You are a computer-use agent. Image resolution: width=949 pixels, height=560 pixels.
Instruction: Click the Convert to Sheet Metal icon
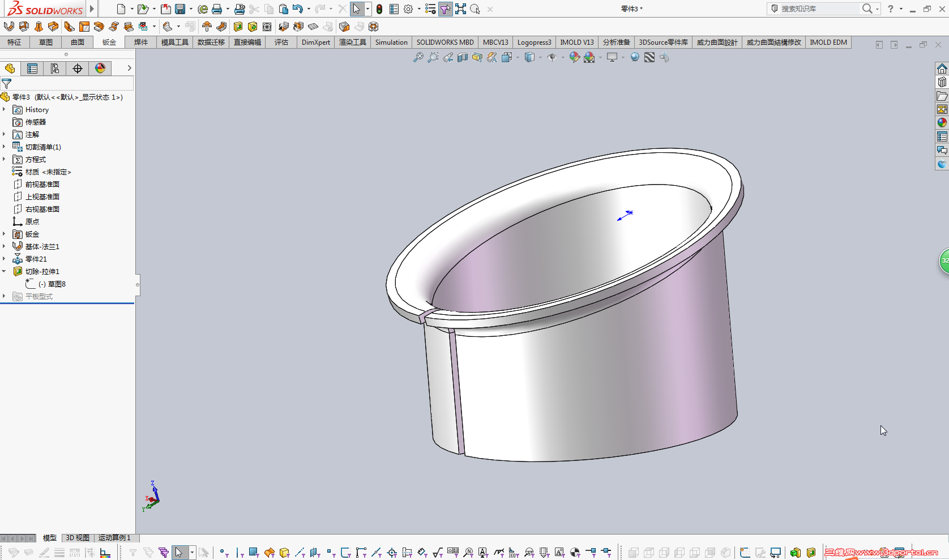tap(24, 27)
